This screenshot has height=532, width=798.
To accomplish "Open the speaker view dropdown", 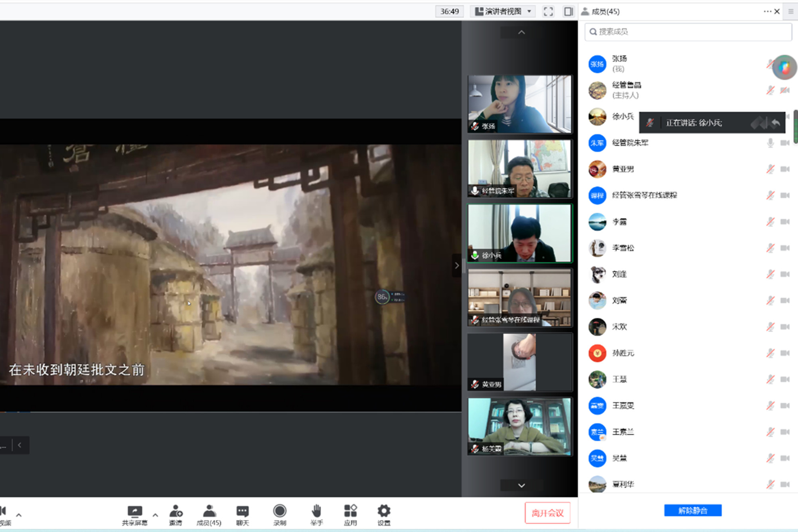I will (x=503, y=12).
